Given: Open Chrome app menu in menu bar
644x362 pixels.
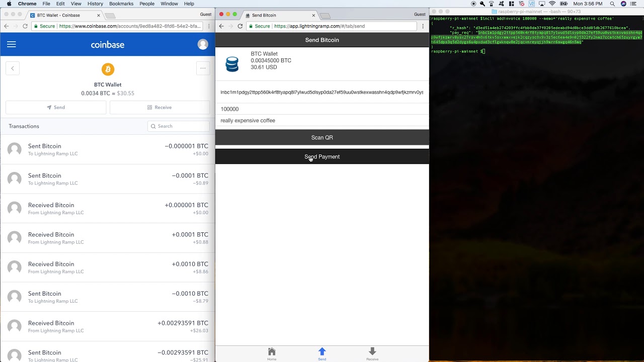Looking at the screenshot, I should point(27,4).
